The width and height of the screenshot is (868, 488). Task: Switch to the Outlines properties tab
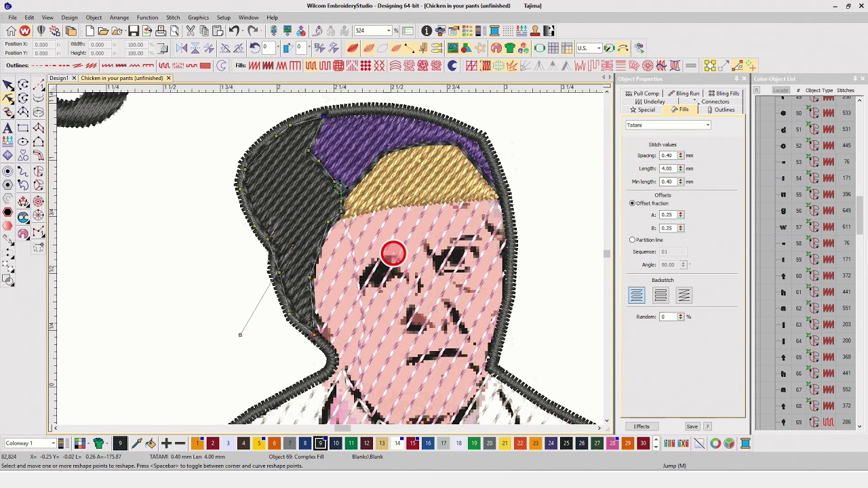click(x=720, y=110)
